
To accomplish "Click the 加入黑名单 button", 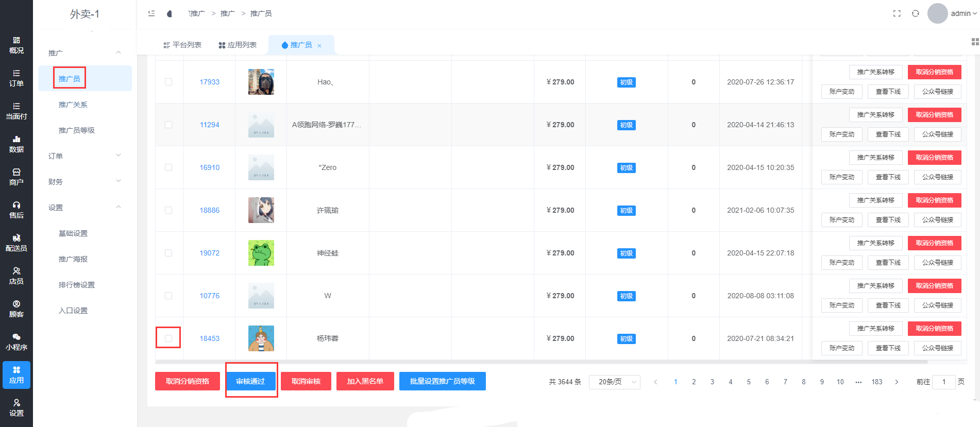I will (x=365, y=381).
